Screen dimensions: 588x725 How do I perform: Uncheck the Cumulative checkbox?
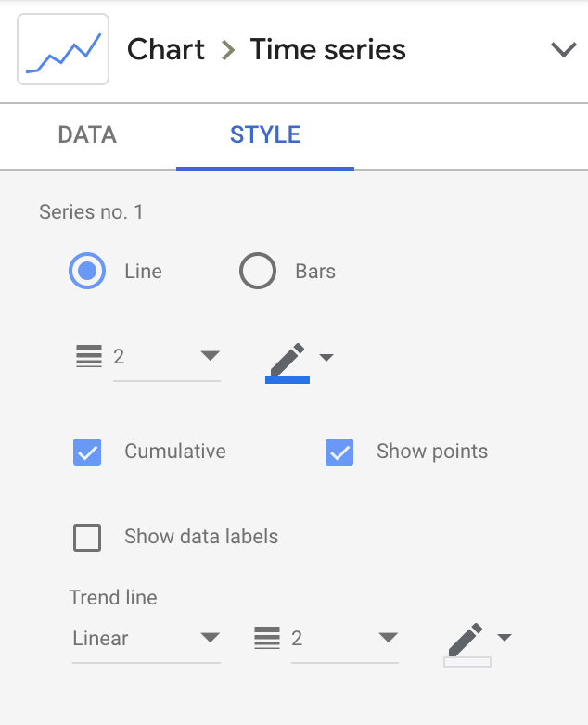point(87,452)
